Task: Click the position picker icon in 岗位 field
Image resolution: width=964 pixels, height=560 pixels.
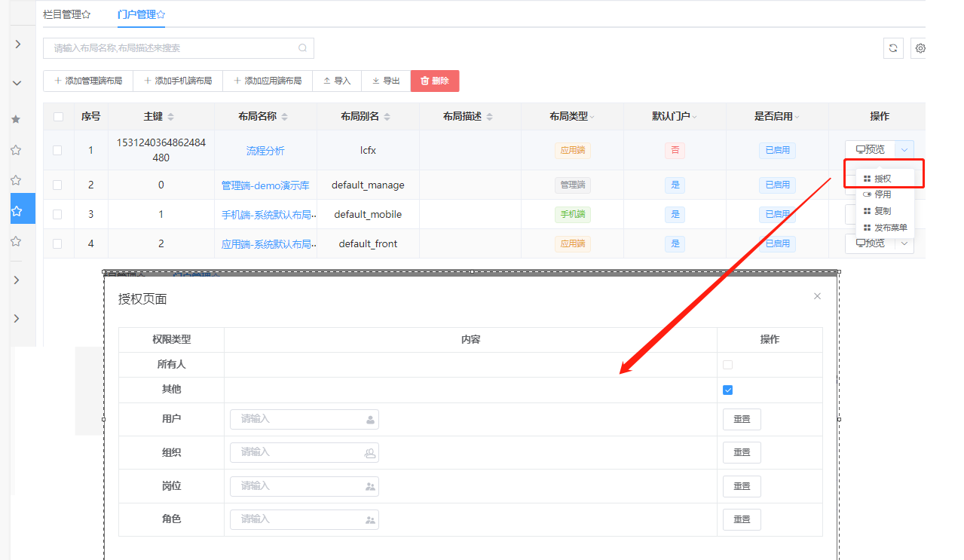Action: coord(370,487)
